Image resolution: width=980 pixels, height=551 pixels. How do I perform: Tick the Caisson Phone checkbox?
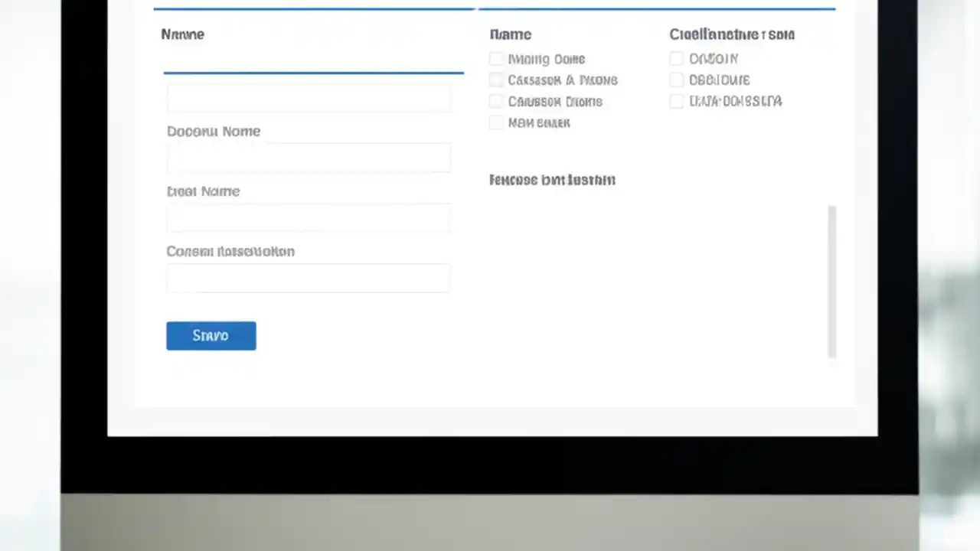[496, 102]
